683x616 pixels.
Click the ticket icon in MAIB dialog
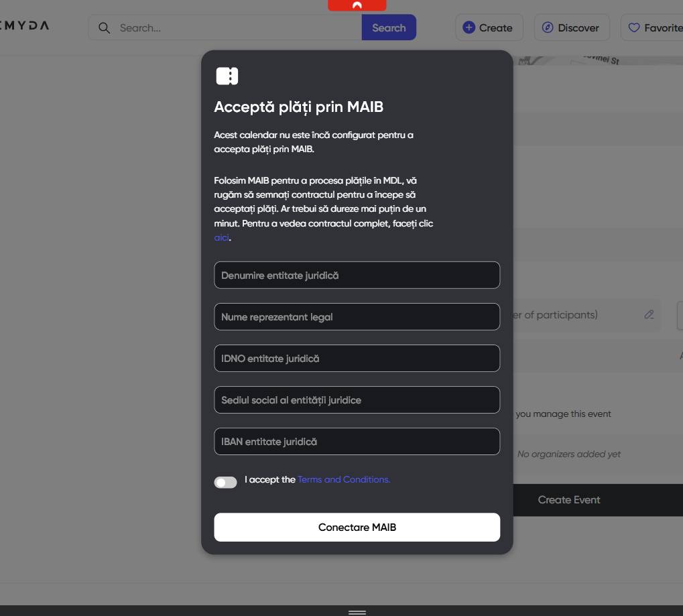227,76
